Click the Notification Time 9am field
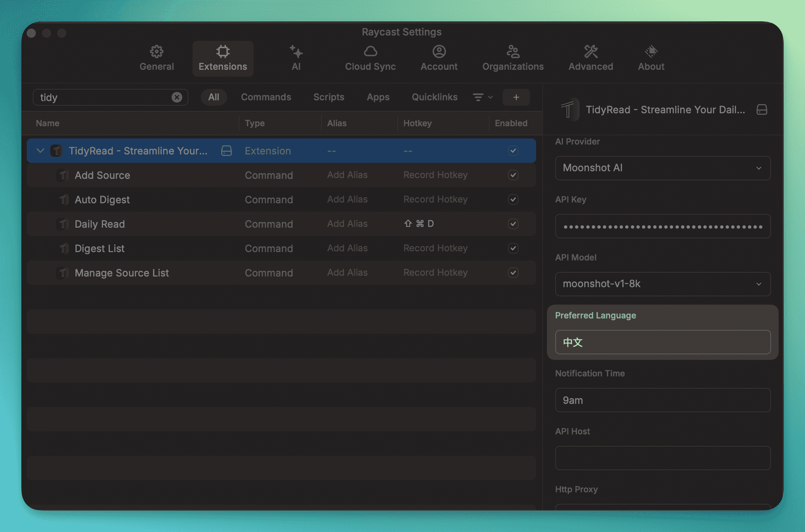Viewport: 805px width, 532px height. point(662,400)
